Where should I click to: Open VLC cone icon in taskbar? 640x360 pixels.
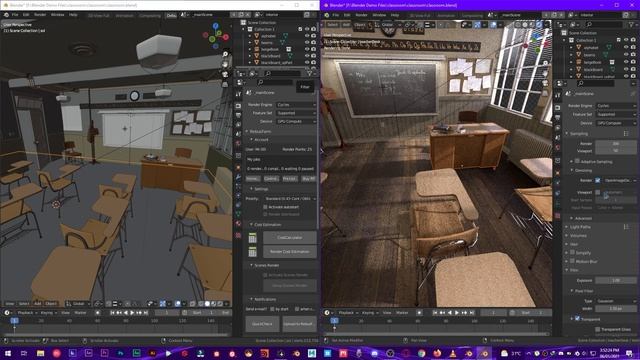453,353
